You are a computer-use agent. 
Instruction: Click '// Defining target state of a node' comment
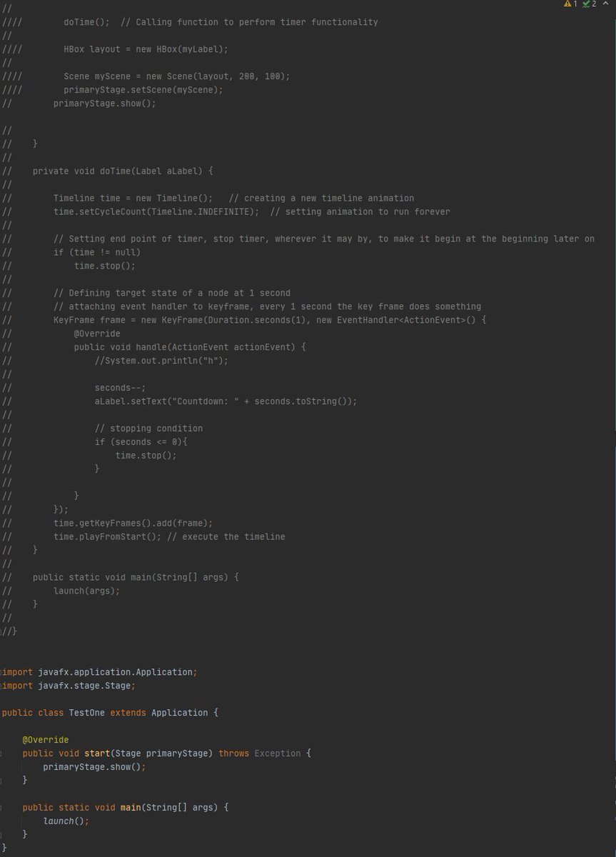click(x=172, y=294)
